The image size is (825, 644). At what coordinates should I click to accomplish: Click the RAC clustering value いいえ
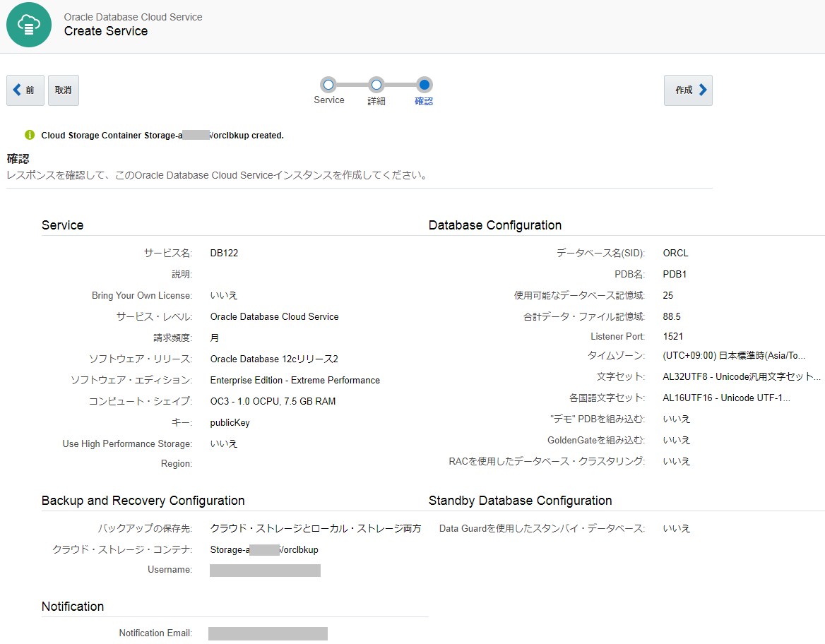pos(676,461)
